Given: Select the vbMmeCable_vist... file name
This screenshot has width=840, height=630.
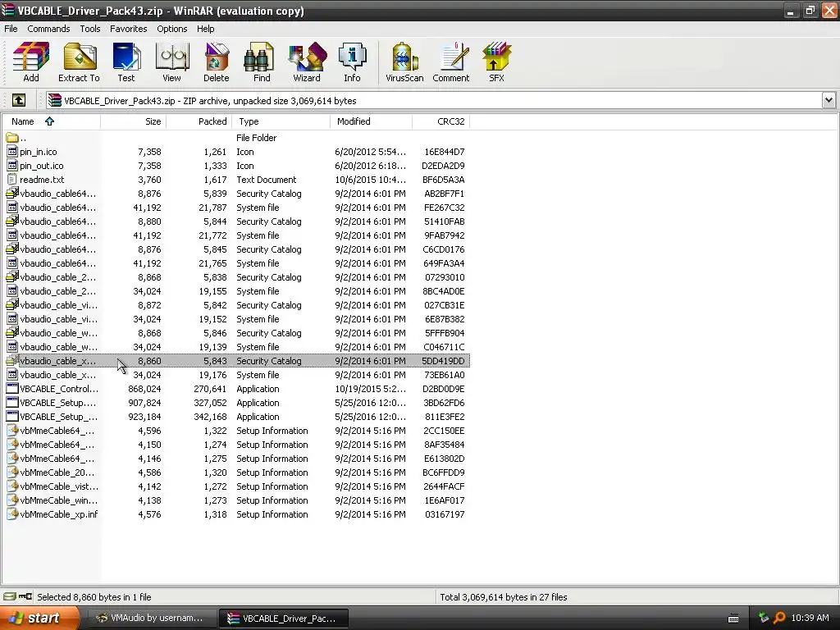Looking at the screenshot, I should [59, 486].
